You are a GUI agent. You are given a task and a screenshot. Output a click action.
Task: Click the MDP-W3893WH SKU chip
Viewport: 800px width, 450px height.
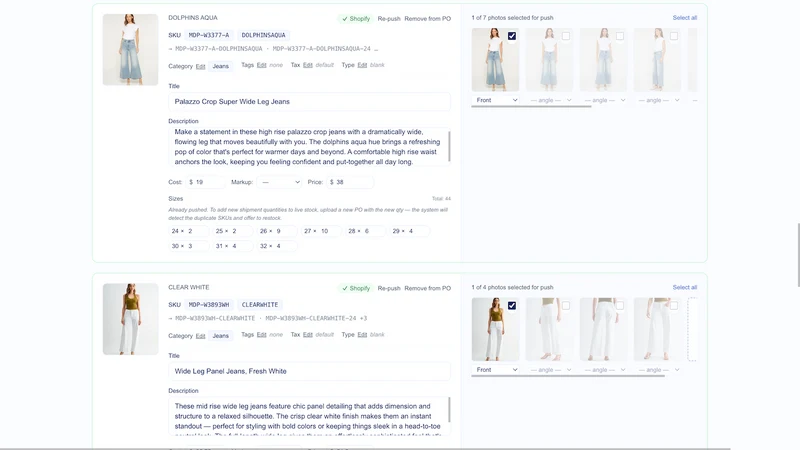(x=209, y=305)
